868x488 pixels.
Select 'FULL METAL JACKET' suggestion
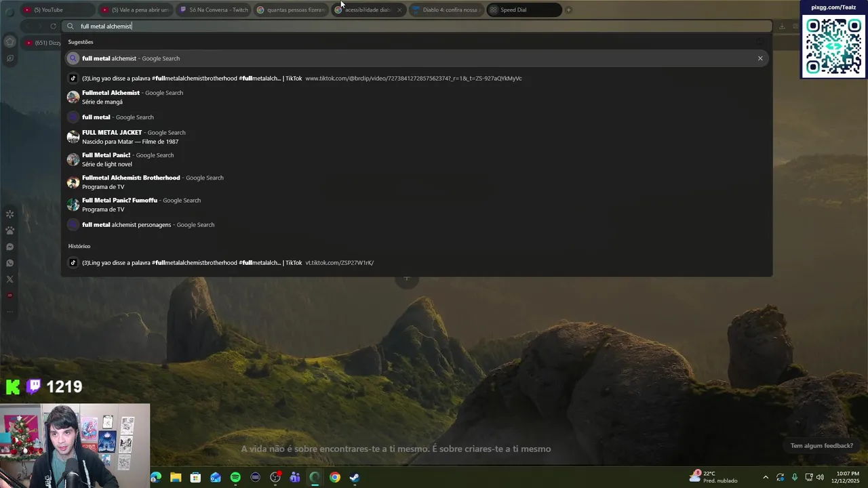point(417,137)
